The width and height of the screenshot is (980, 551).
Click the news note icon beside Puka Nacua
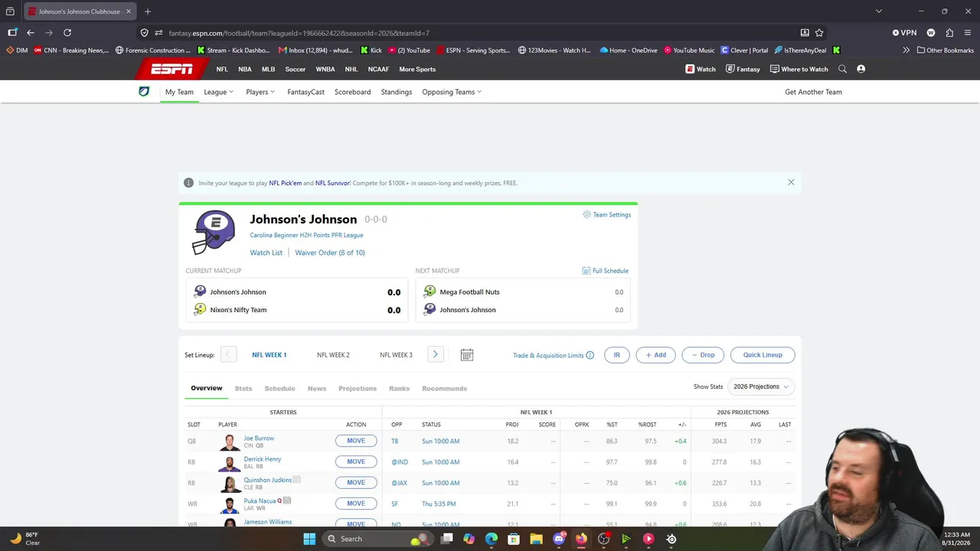(x=287, y=500)
